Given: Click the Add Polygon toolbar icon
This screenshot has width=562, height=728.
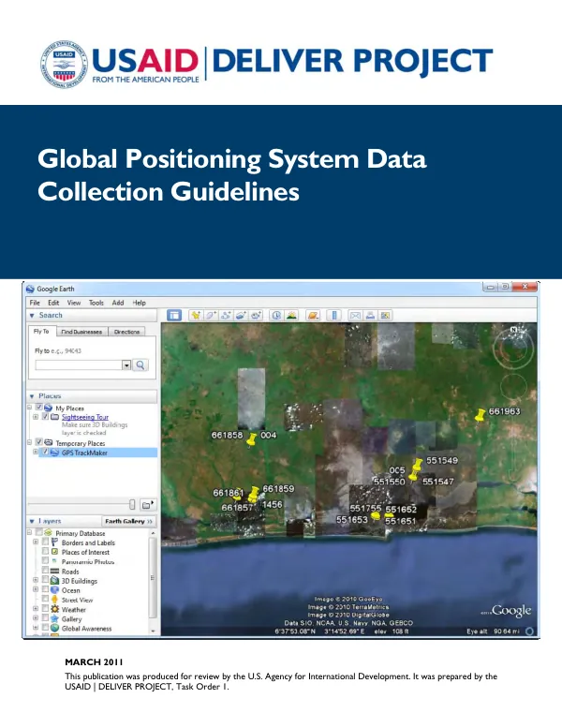Looking at the screenshot, I should click(211, 315).
